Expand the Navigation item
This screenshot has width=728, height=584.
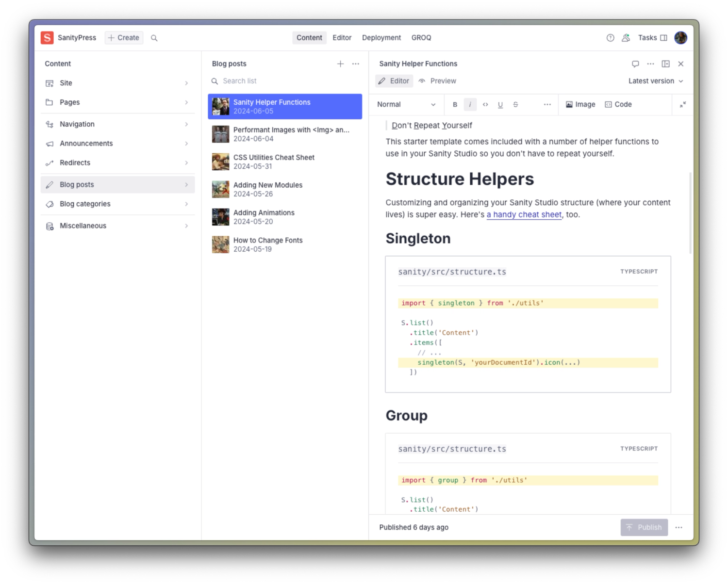coord(118,124)
